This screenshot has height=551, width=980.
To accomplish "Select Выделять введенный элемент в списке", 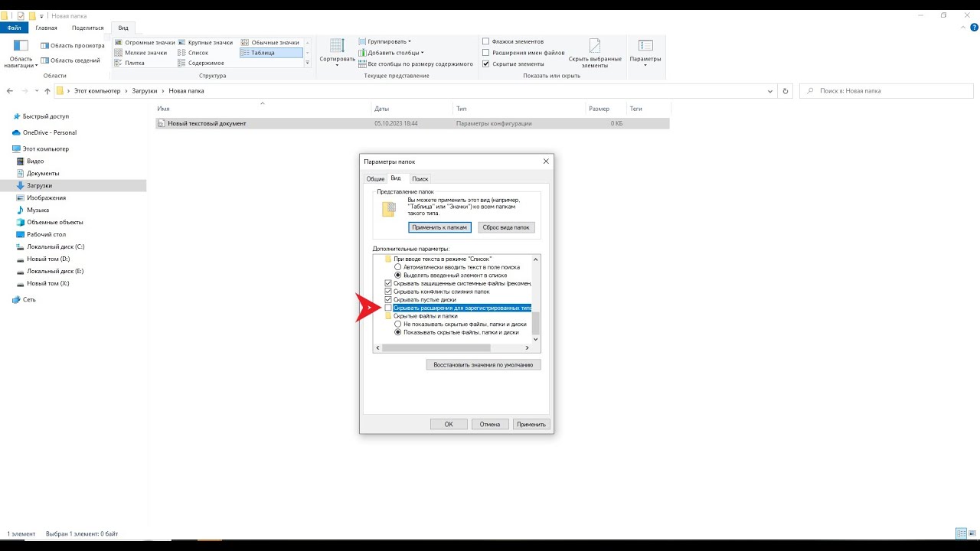I will click(397, 275).
